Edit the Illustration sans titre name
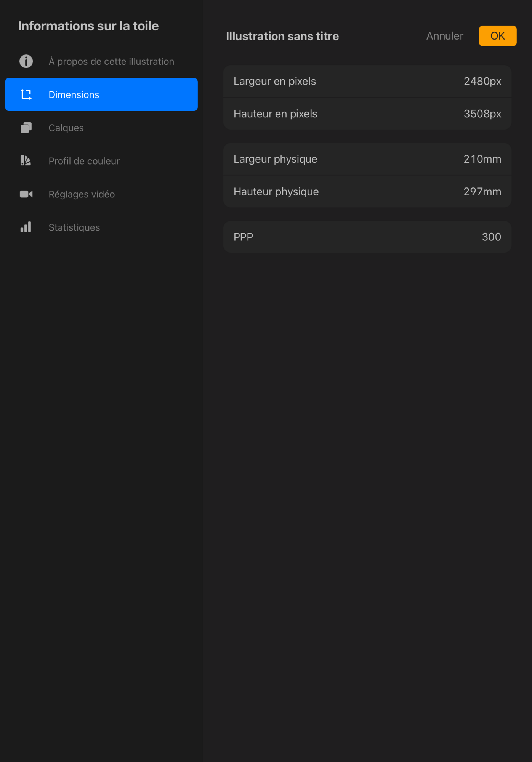 coord(282,36)
